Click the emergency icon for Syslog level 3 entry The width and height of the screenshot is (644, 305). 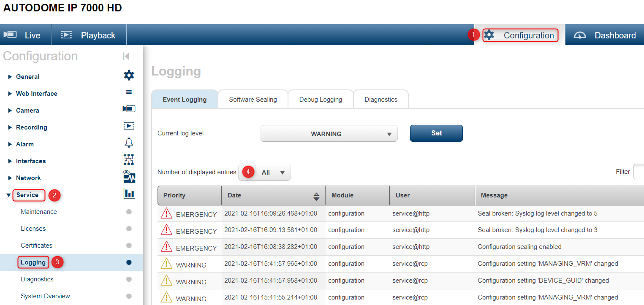(166, 230)
